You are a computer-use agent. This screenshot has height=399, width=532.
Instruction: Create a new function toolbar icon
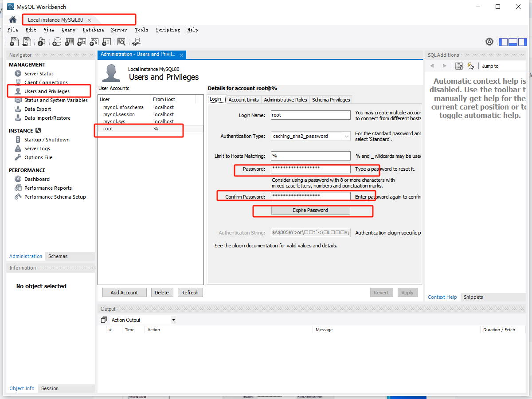(x=106, y=42)
